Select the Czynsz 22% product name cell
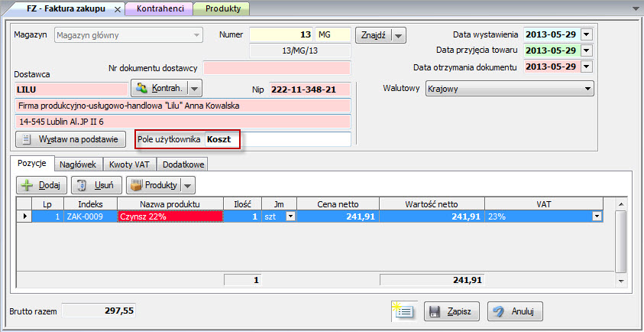The image size is (644, 332). (x=170, y=216)
